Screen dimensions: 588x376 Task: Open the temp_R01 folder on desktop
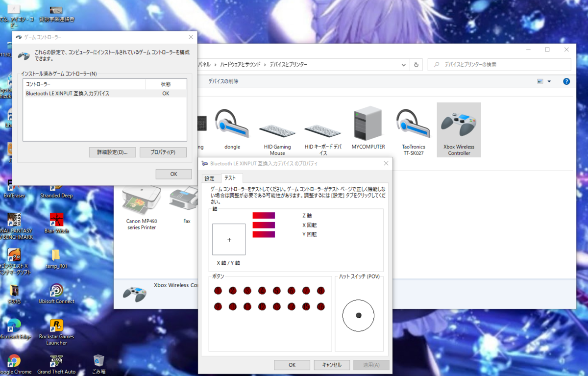coord(56,259)
